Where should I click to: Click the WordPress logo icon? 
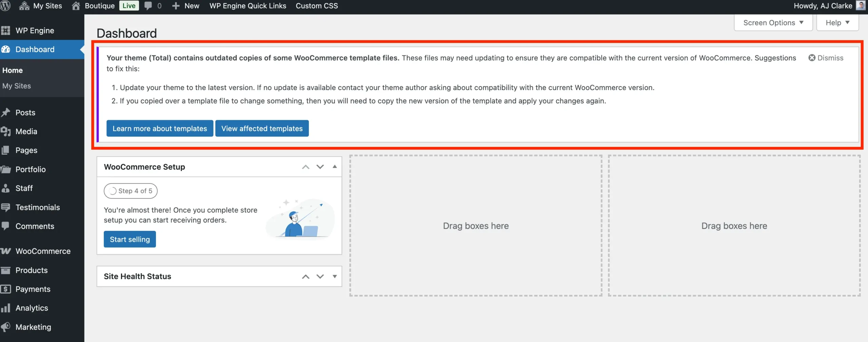point(5,6)
